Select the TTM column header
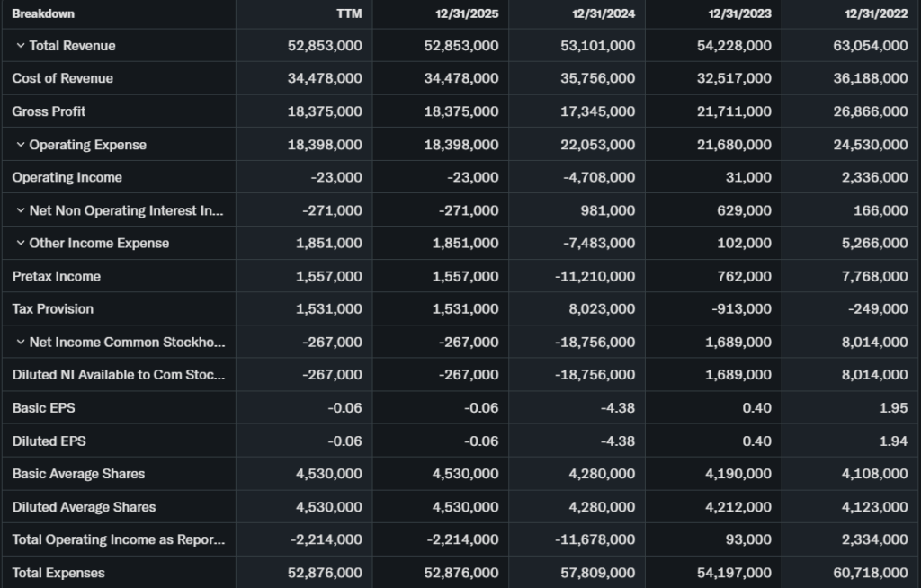 click(x=348, y=13)
